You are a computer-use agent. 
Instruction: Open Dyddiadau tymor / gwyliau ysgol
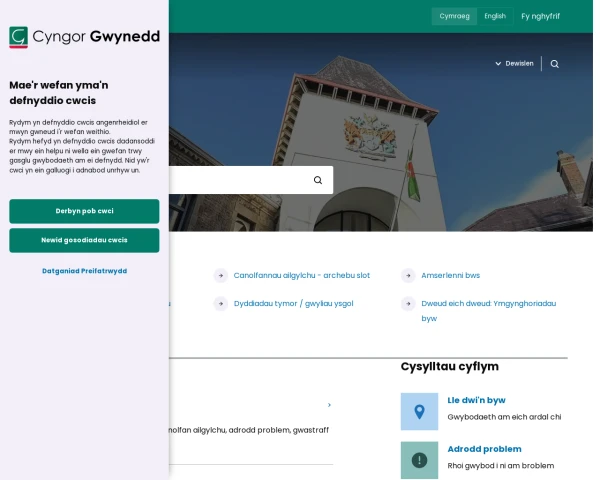point(293,304)
